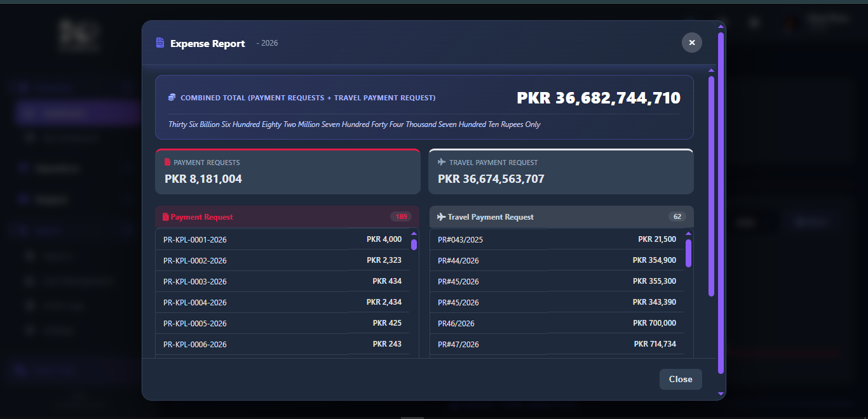868x419 pixels.
Task: Select travel row PR#44/2026
Action: (557, 260)
